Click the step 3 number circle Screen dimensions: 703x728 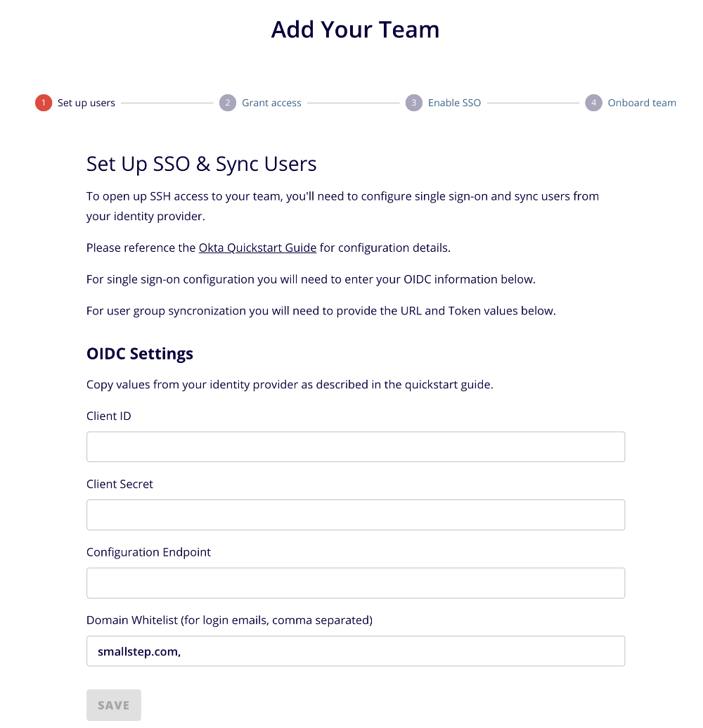click(413, 103)
